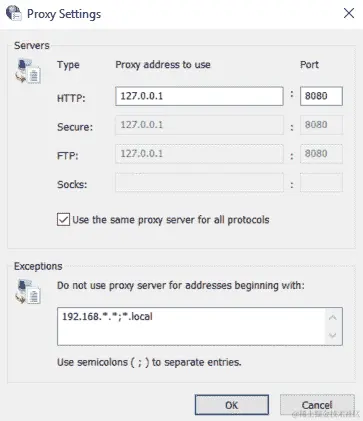The width and height of the screenshot is (363, 421).
Task: Click the Exceptions section computer icon
Action: tap(28, 292)
